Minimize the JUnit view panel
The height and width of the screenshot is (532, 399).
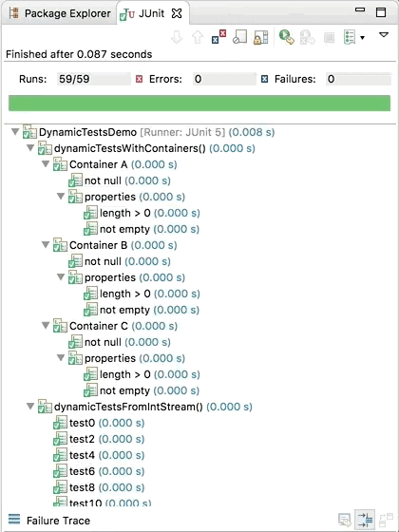tap(360, 10)
